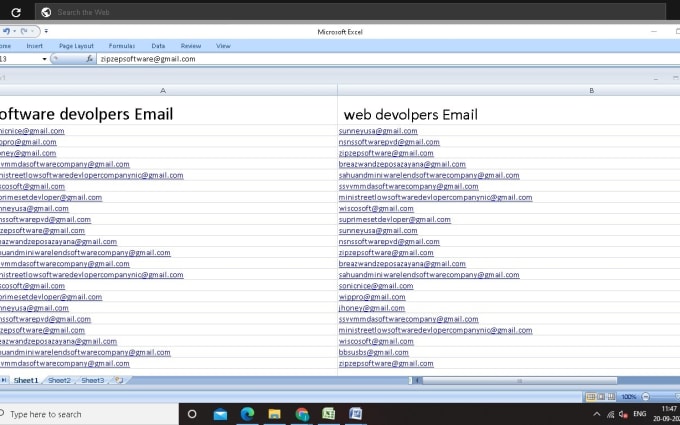Switch to Normal view in status bar
The image size is (680, 425).
[x=590, y=396]
